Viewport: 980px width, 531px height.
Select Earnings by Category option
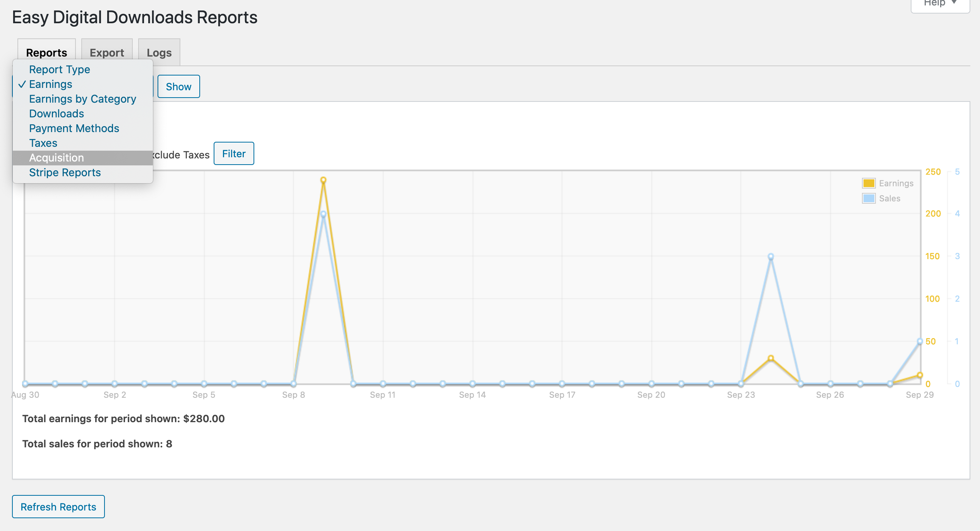pos(82,99)
